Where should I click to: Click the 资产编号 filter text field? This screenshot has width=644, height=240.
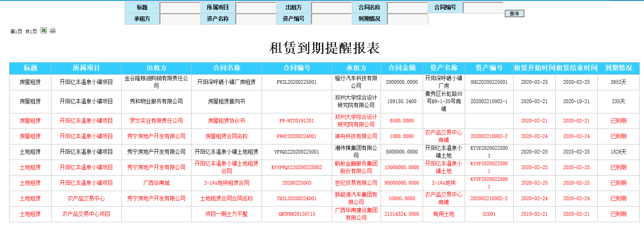332,19
